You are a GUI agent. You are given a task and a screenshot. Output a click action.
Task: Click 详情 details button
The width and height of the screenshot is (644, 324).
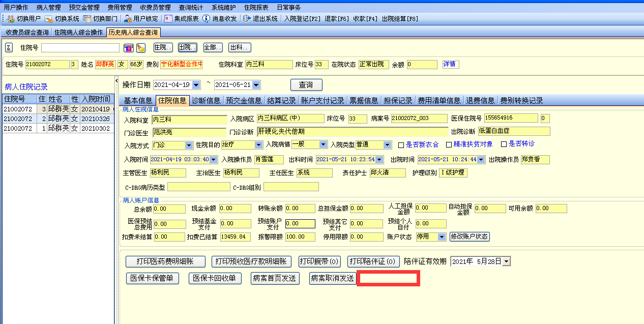(x=450, y=65)
